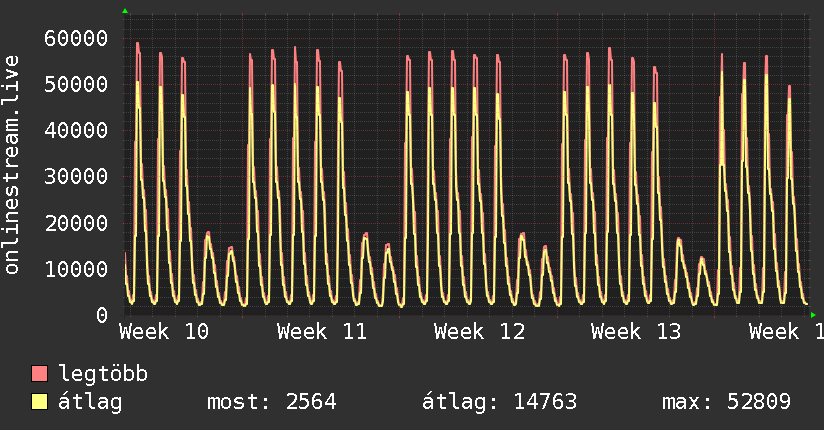Click the 40000 y-axis label
The image size is (824, 430).
click(76, 130)
